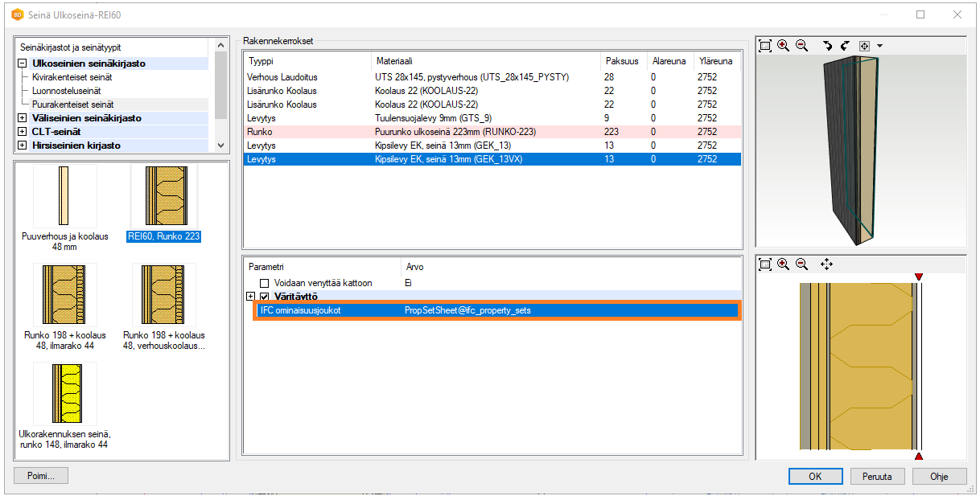Zoom in on the 3D wall preview
980x500 pixels.
point(784,46)
